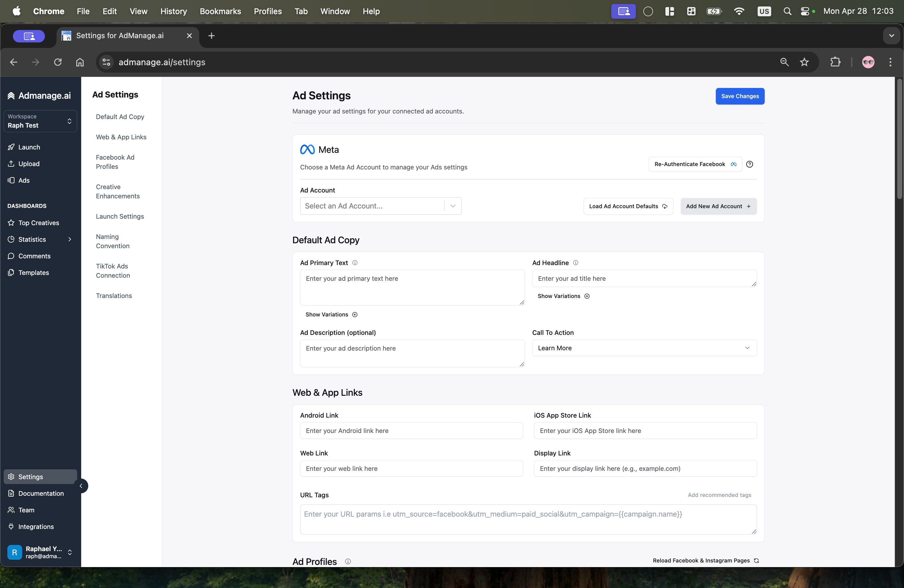Open Launch via rocket icon in sidebar

tap(11, 147)
